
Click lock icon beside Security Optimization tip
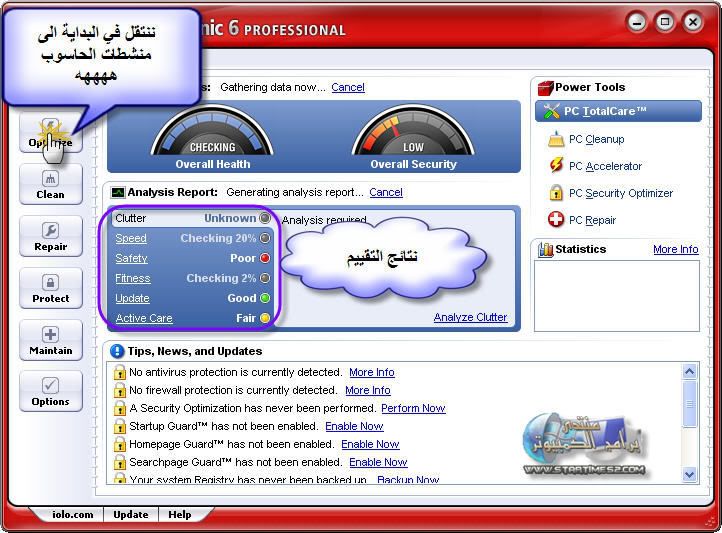pyautogui.click(x=119, y=408)
